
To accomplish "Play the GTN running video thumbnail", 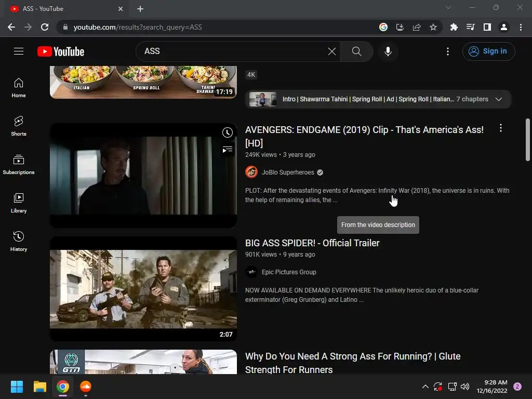I will (143, 362).
